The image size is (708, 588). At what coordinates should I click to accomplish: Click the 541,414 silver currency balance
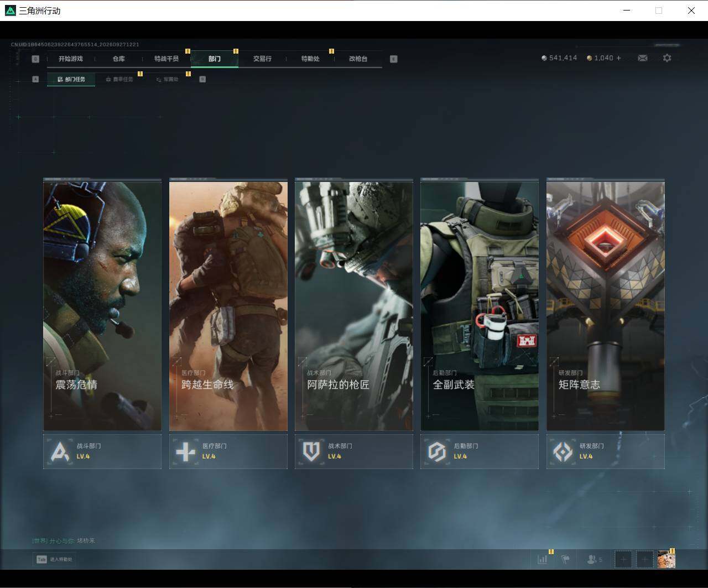563,58
